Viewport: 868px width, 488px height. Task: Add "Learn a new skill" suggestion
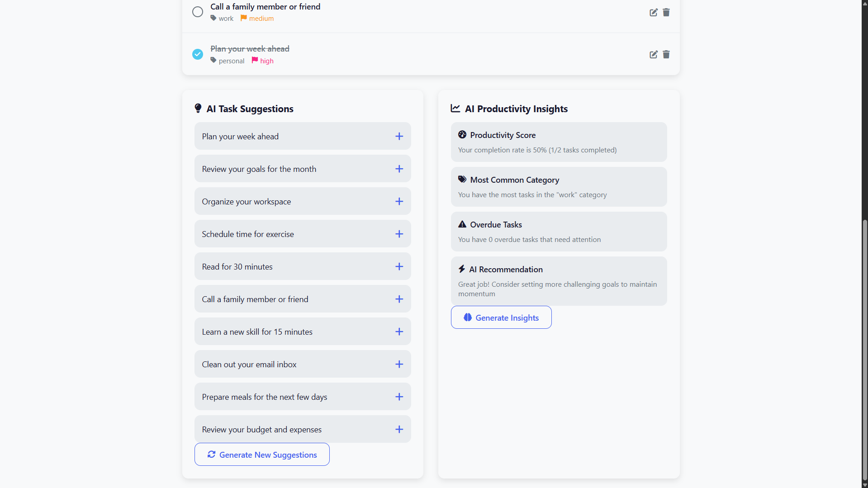(x=399, y=332)
